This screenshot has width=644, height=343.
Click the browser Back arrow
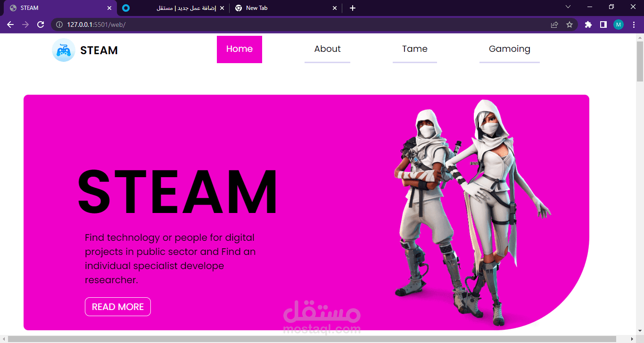(x=10, y=24)
